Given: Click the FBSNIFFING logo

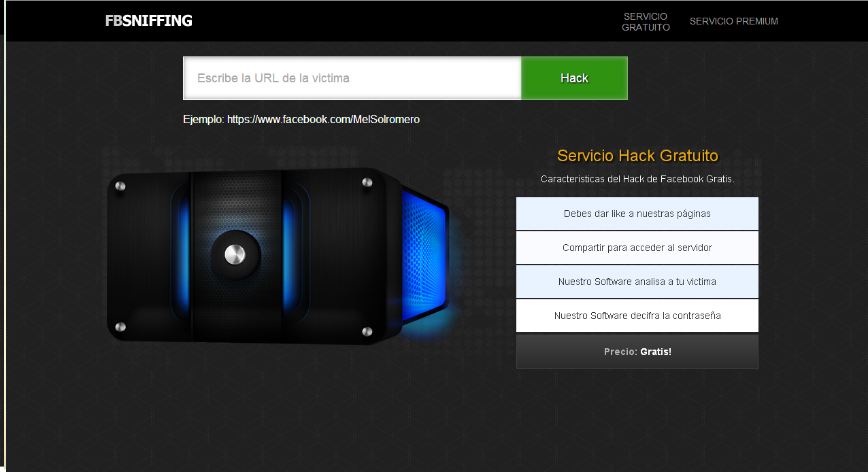Looking at the screenshot, I should point(149,20).
